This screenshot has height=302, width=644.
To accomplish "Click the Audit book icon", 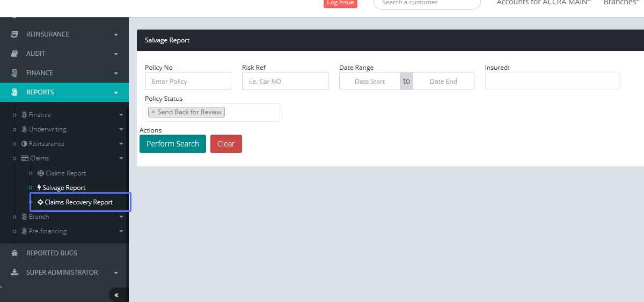I will 15,54.
